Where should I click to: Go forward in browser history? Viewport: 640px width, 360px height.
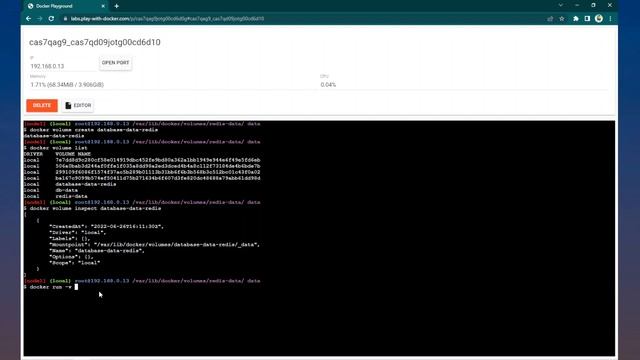(x=40, y=19)
